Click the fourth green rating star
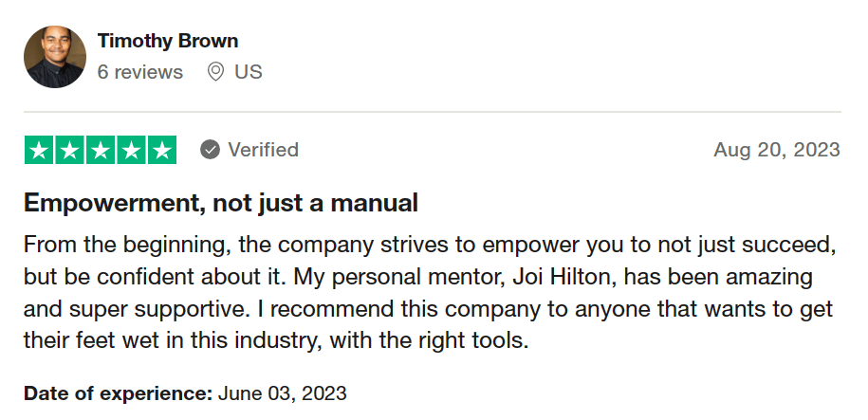 [131, 150]
